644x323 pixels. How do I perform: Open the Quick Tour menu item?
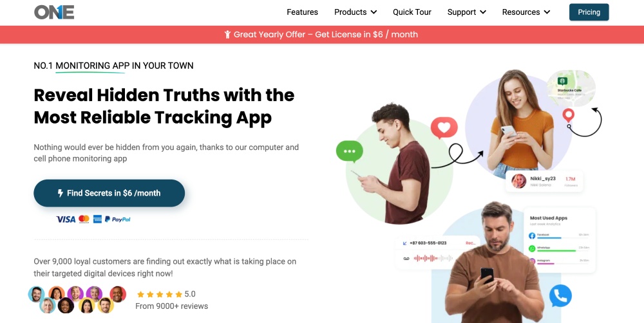pyautogui.click(x=412, y=12)
